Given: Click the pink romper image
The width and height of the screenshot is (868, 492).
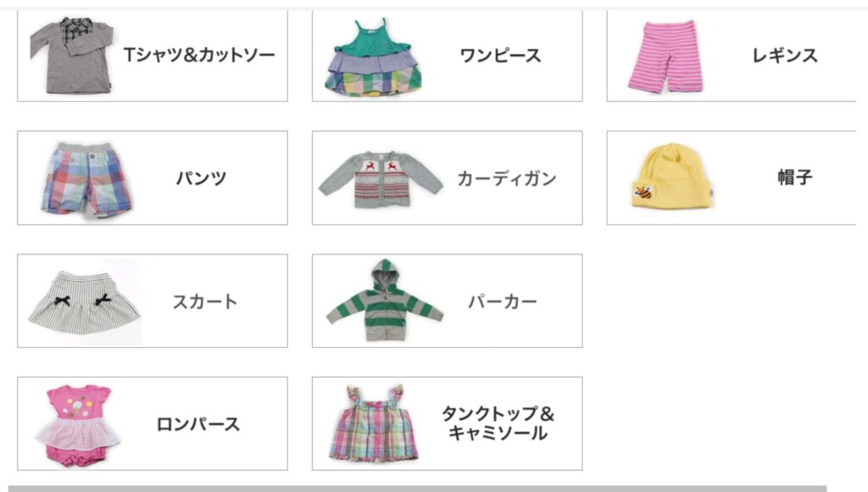Looking at the screenshot, I should [x=78, y=425].
